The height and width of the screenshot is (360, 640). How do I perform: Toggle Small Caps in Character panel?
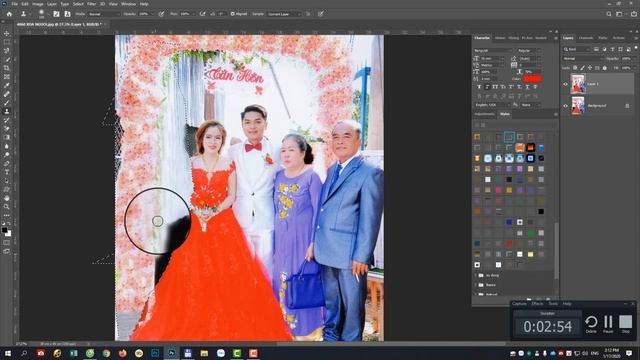pos(503,87)
